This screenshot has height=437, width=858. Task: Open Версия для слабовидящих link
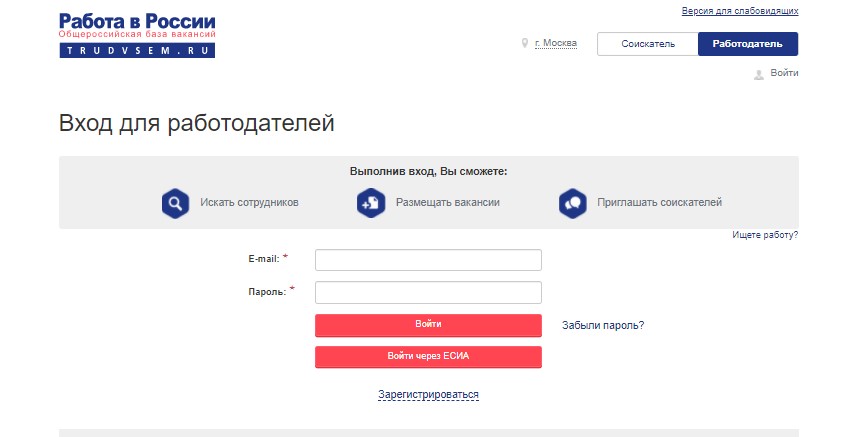point(740,11)
